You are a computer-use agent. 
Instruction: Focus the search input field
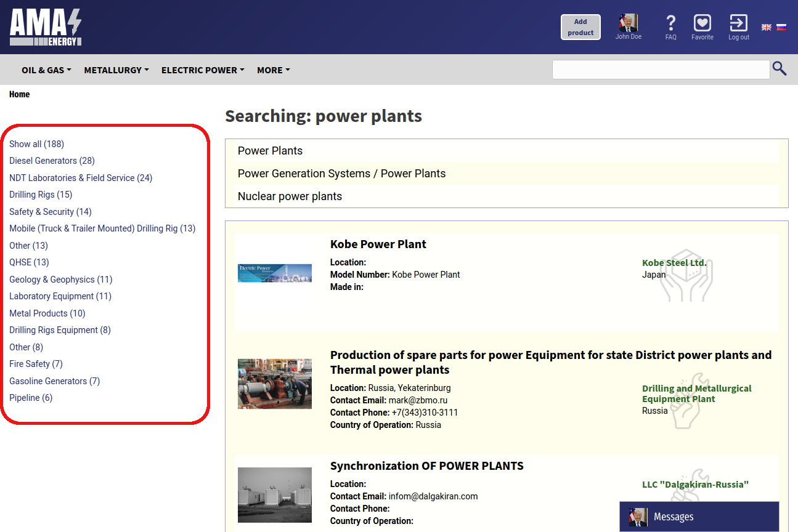pyautogui.click(x=661, y=70)
